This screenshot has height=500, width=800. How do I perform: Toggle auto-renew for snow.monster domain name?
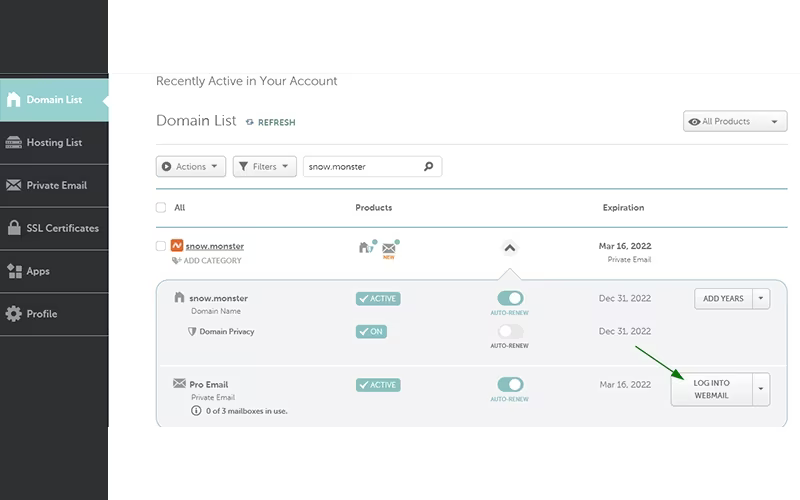pyautogui.click(x=510, y=298)
